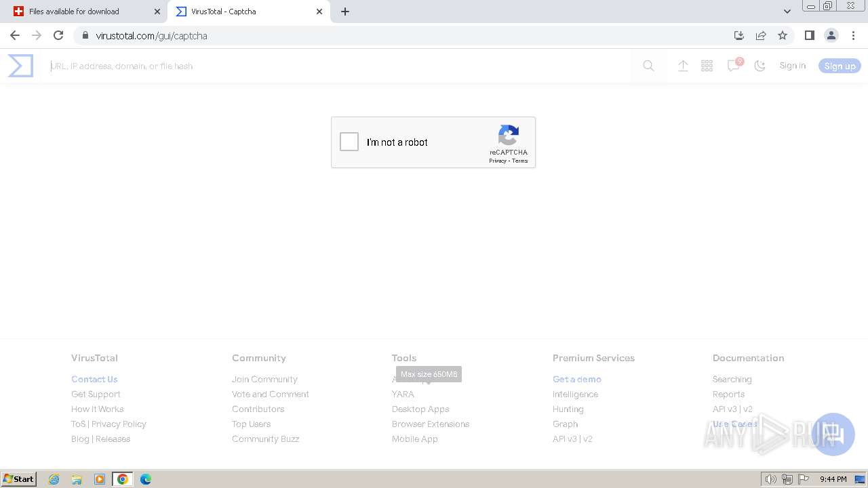Screen dimensions: 868x488
Task: Open Browser Extensions link
Action: (431, 424)
